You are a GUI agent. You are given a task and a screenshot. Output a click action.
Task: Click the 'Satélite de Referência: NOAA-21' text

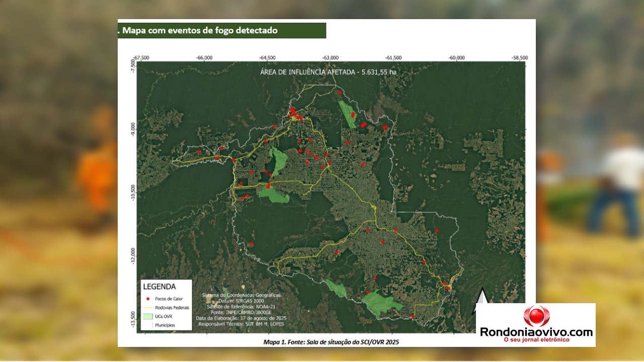point(240,306)
